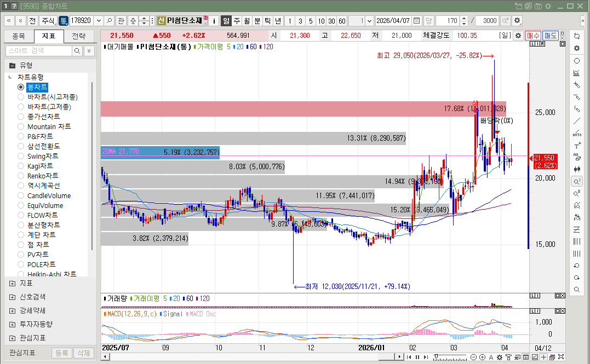Screen dimensions: 590x364
Task: Open the double-chevron dropdown beside smart search
Action: [x=89, y=51]
